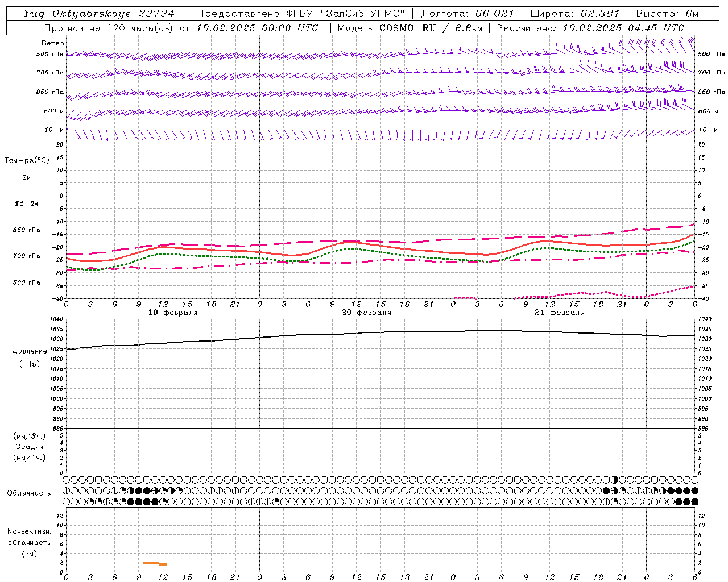Click the Давление panel label
This screenshot has height=582, width=728.
30,351
